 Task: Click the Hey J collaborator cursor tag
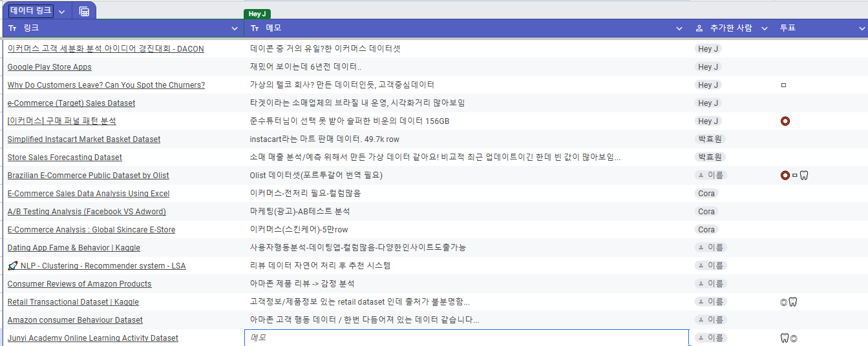point(257,14)
